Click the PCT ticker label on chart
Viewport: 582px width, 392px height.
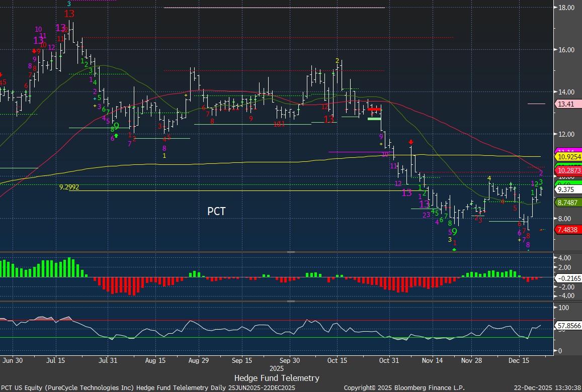click(216, 212)
